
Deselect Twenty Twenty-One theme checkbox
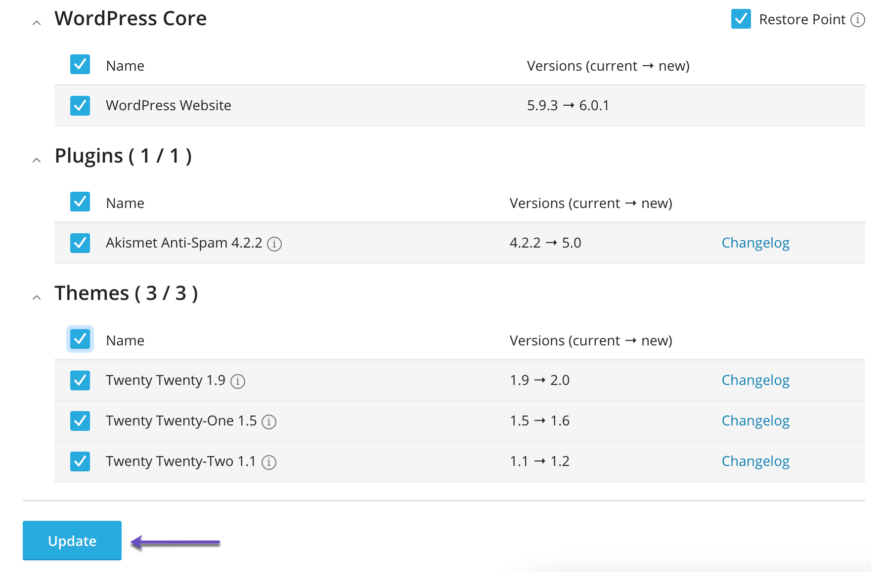(x=80, y=420)
